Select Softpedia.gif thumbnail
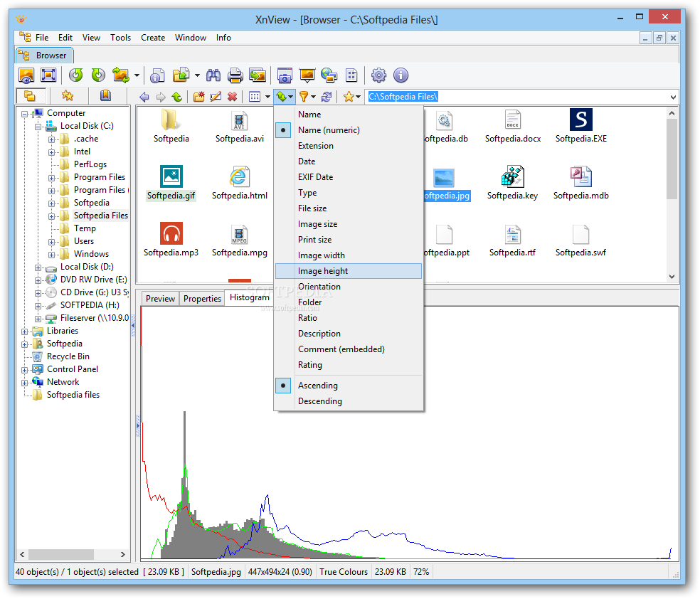 click(x=171, y=183)
